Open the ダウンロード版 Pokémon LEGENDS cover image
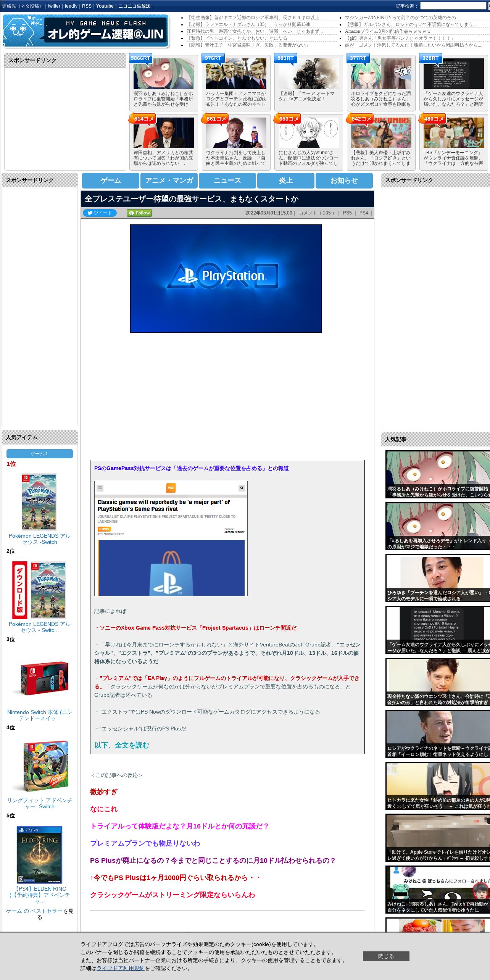 click(x=39, y=590)
